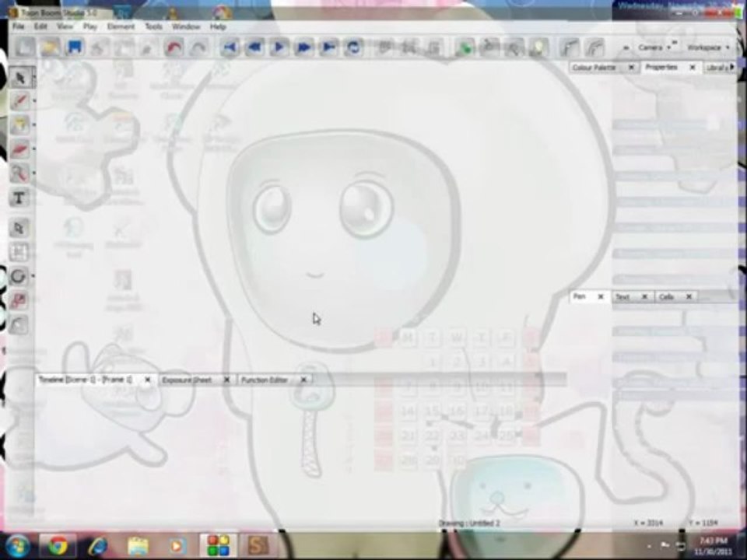Choose the Dropper tool below the eraser
747x560 pixels.
point(19,173)
